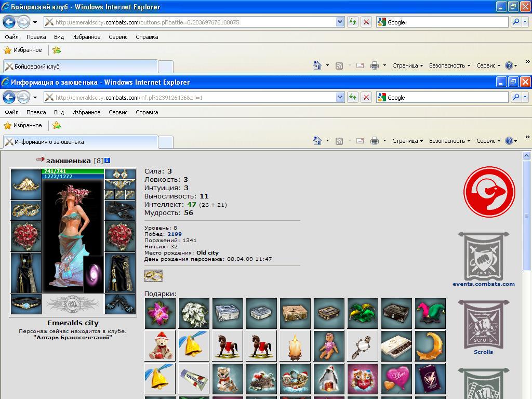532x399 pixels.
Task: Open the new blank tab button in front window
Action: pos(166,142)
